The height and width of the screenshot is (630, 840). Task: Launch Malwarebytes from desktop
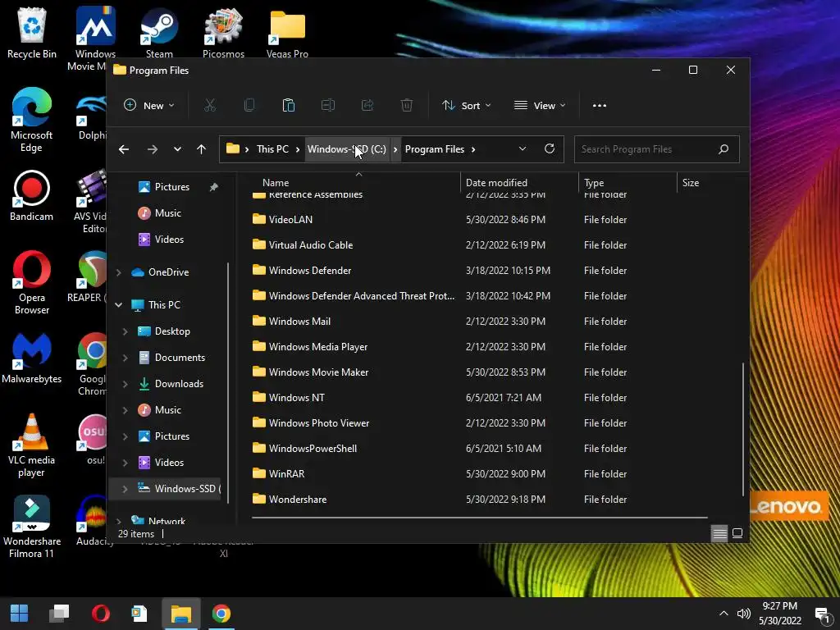click(x=32, y=358)
